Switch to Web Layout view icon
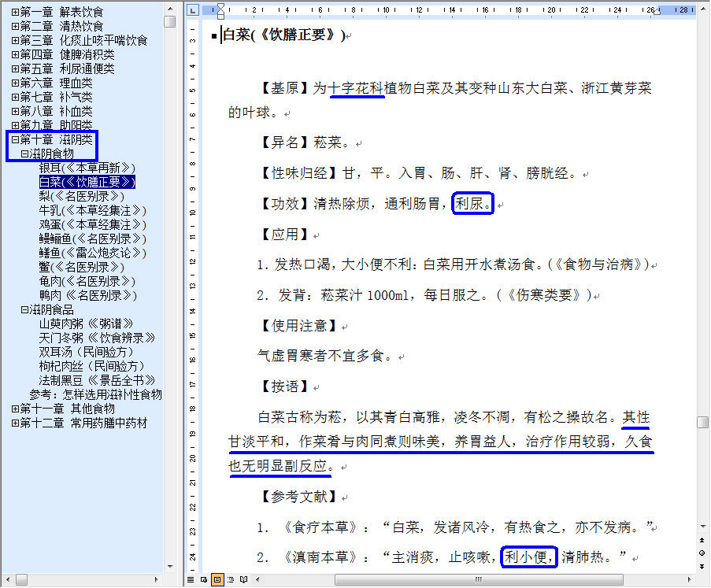711x588 pixels. tap(204, 580)
